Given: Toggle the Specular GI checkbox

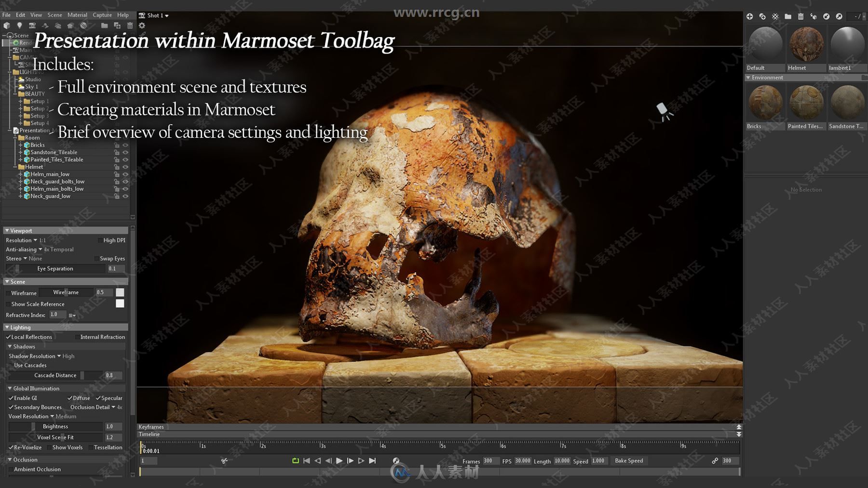Looking at the screenshot, I should click(x=98, y=398).
